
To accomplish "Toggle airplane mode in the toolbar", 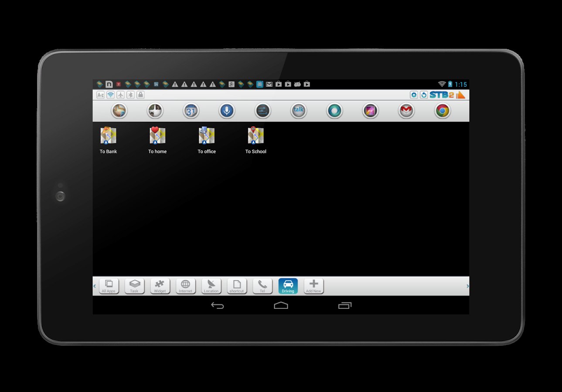I will [x=120, y=95].
